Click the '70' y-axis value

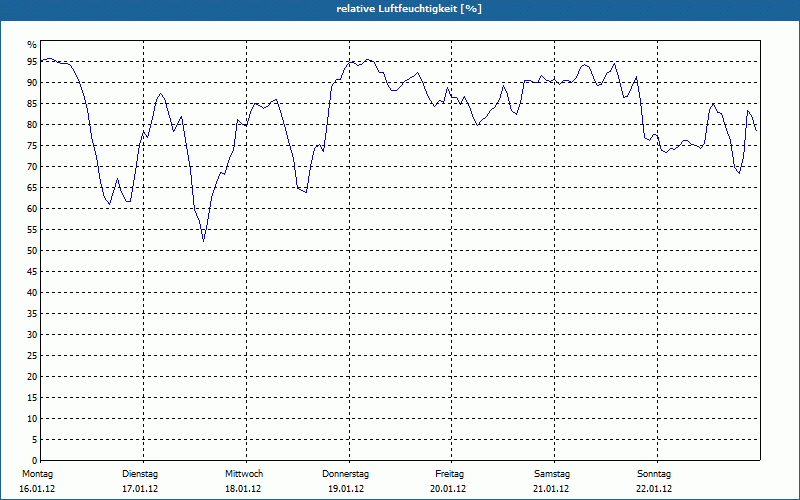point(32,167)
